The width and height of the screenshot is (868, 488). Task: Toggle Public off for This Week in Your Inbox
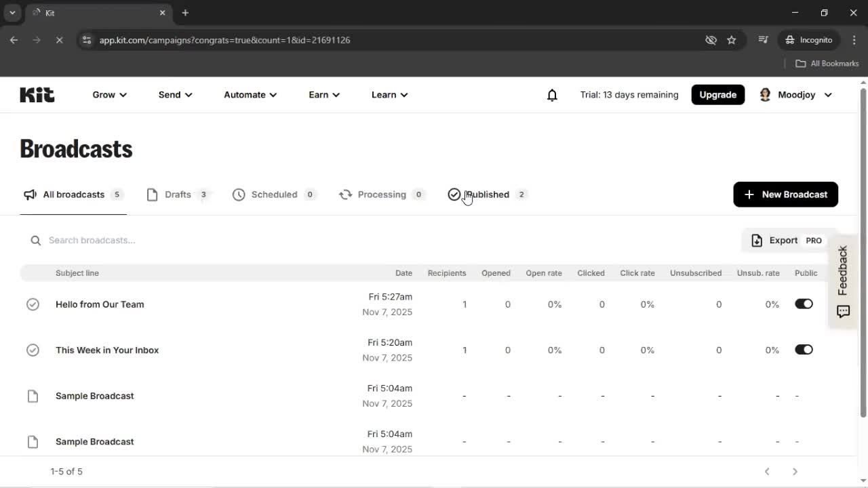click(x=804, y=350)
